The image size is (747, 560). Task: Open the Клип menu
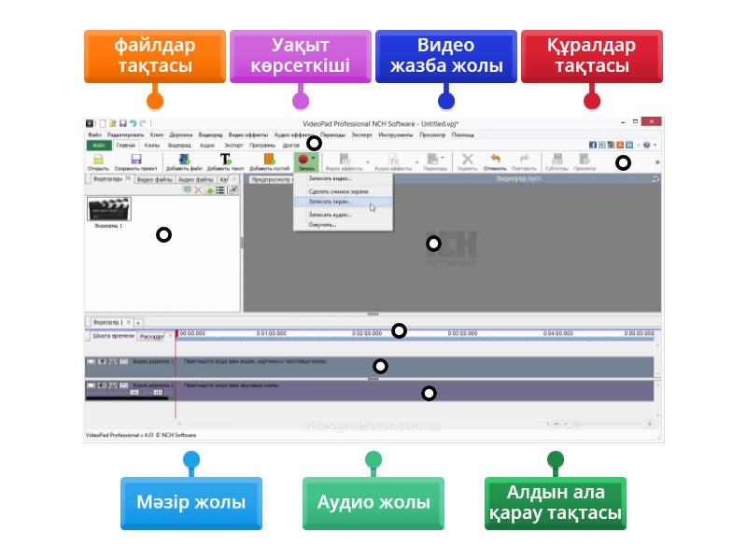pyautogui.click(x=156, y=134)
